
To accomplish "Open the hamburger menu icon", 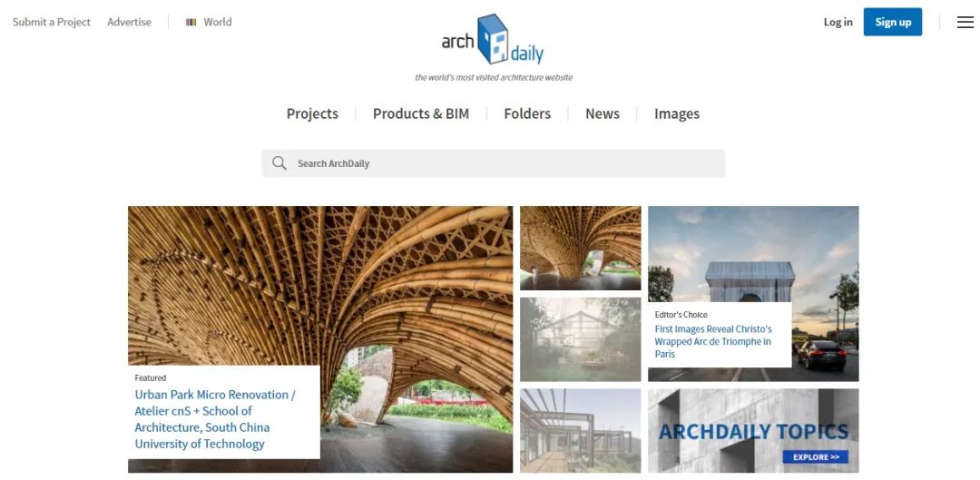I will pos(965,22).
